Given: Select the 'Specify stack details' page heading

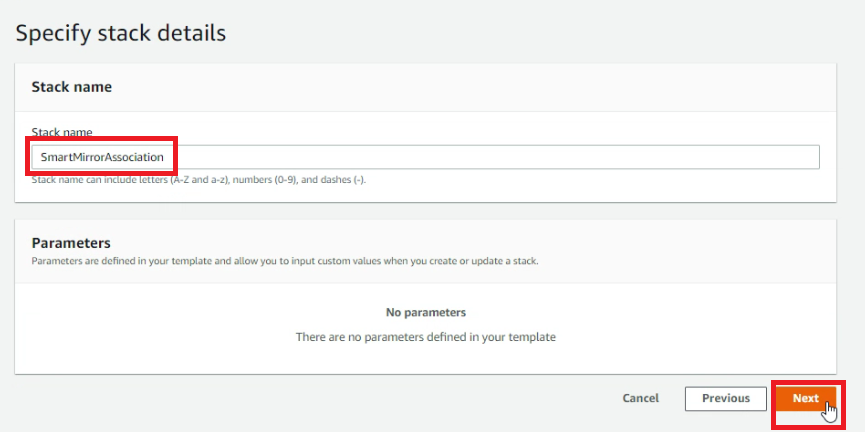Looking at the screenshot, I should [121, 33].
